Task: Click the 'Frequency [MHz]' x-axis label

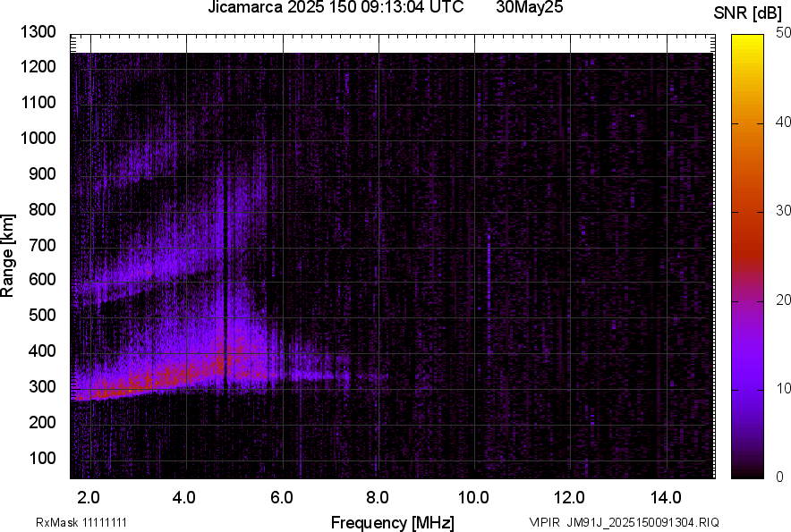Action: 392,522
